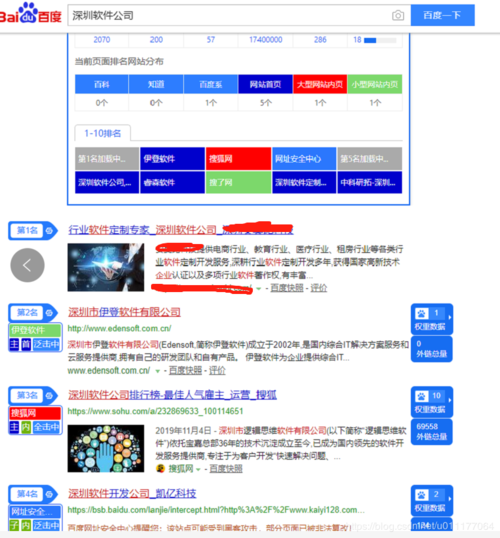Click the round icon in the 第1名 badge

[49, 231]
